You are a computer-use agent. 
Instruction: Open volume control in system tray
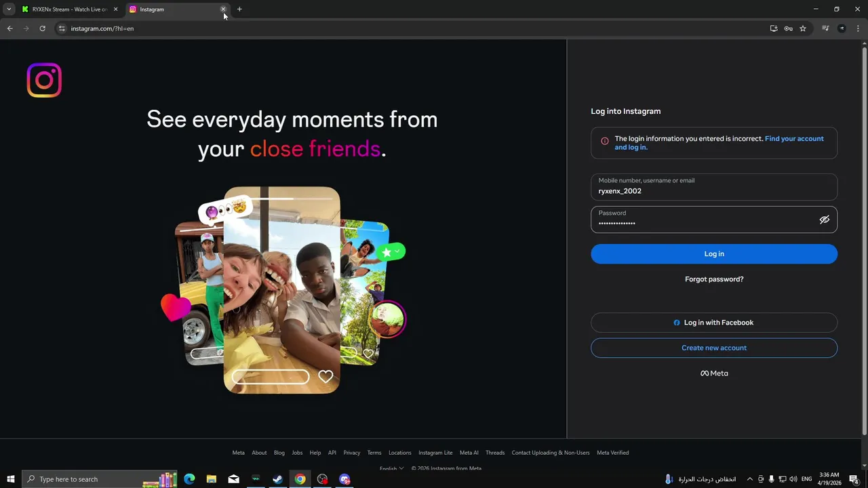pyautogui.click(x=793, y=479)
